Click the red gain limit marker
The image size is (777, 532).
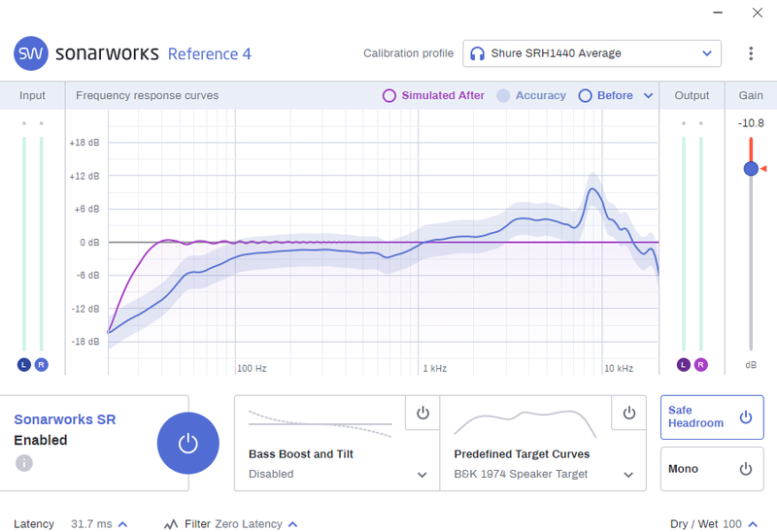763,169
